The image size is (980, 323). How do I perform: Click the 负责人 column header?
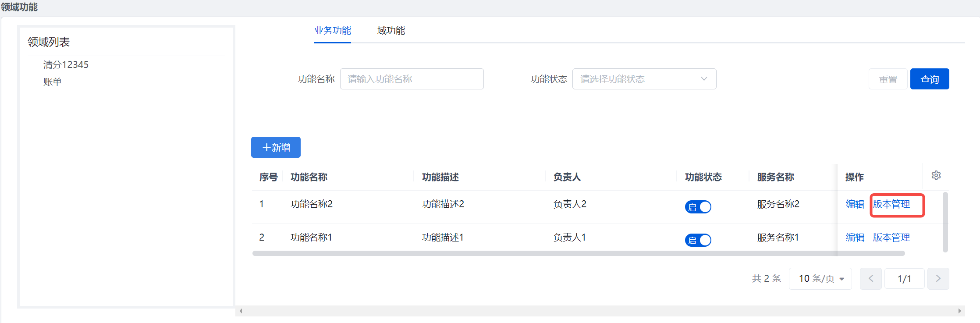[x=567, y=177]
